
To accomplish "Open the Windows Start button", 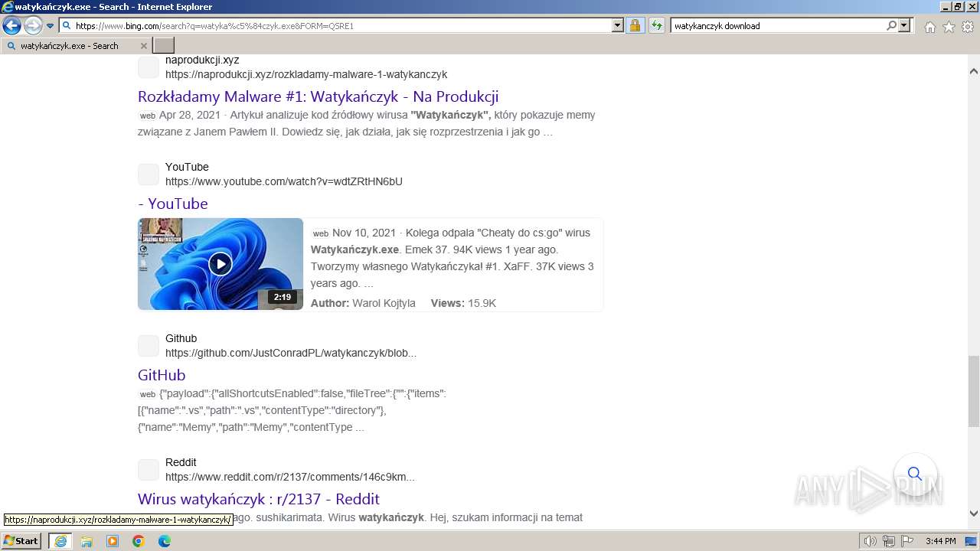I will (21, 541).
